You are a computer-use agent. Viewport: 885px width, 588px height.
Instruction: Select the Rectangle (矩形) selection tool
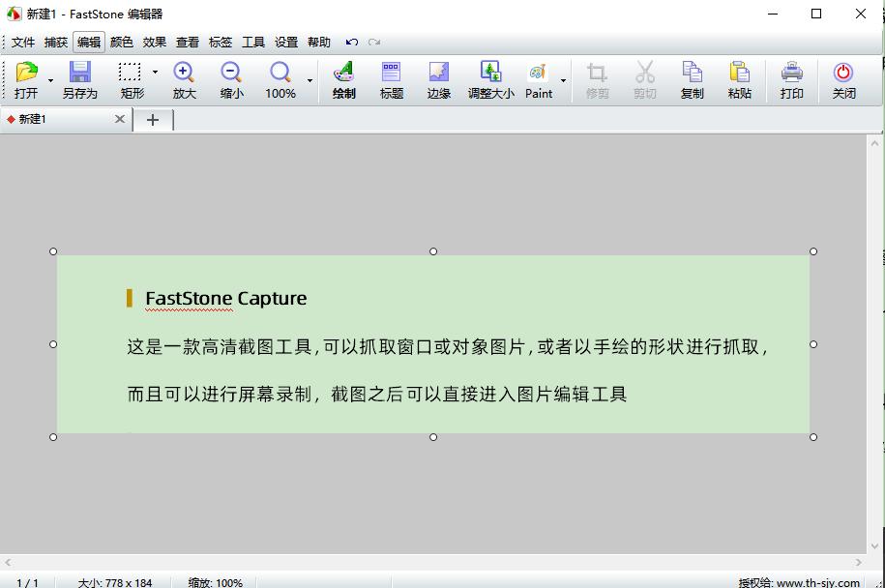pyautogui.click(x=129, y=77)
